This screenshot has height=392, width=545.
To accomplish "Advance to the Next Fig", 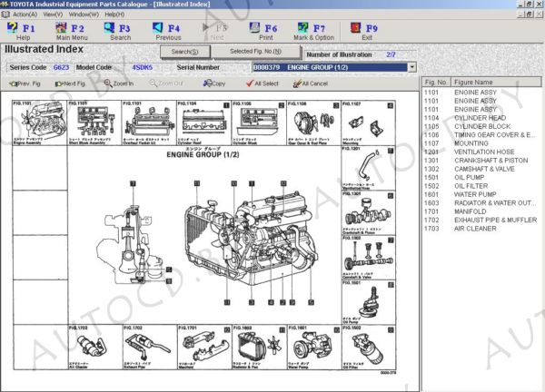I will coord(70,83).
